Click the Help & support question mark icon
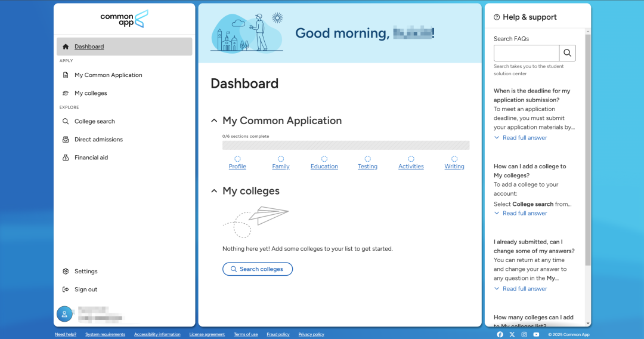The width and height of the screenshot is (644, 339). pos(497,17)
